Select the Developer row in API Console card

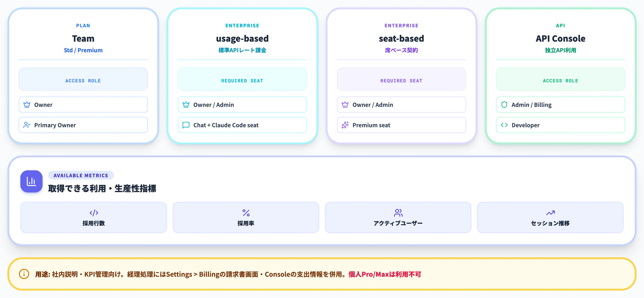click(x=560, y=125)
